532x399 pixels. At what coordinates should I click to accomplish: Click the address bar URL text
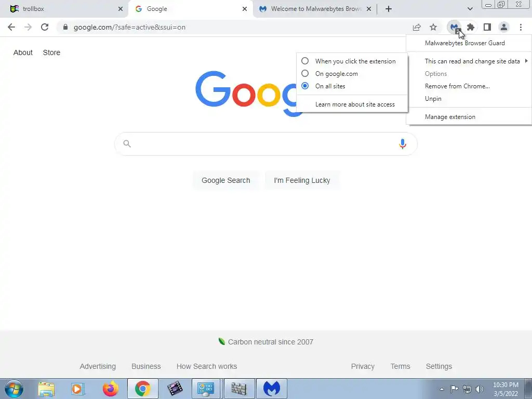129,27
